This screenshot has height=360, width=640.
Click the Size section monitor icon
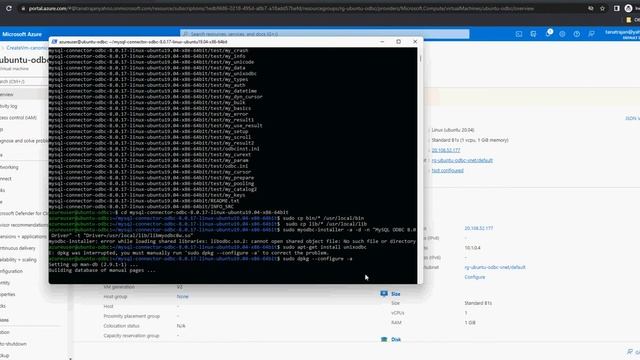pyautogui.click(x=384, y=293)
